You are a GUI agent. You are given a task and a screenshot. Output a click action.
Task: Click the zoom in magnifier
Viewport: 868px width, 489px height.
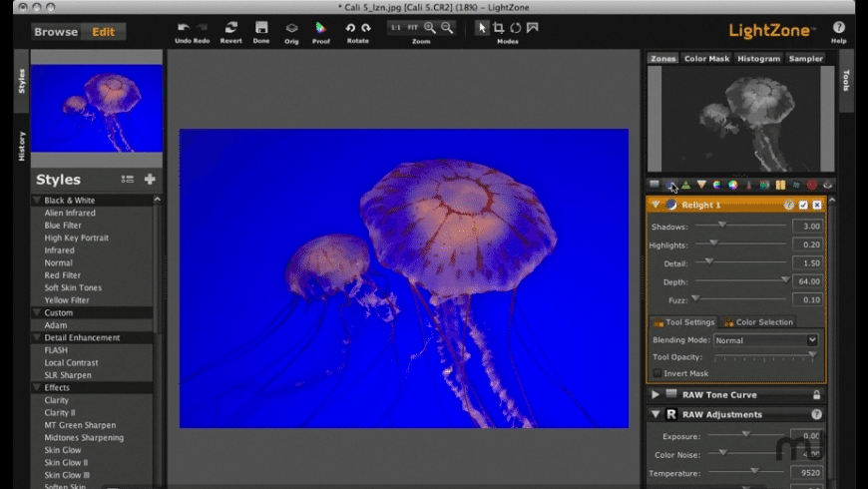coord(430,28)
